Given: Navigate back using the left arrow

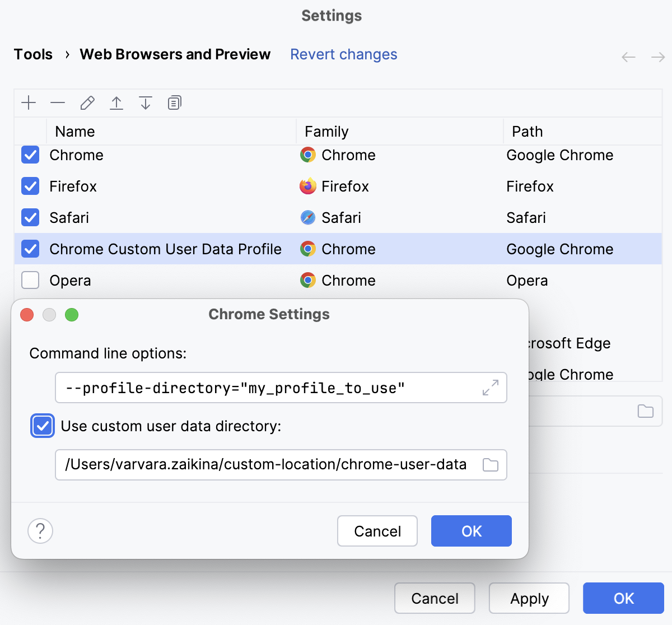Looking at the screenshot, I should [628, 57].
